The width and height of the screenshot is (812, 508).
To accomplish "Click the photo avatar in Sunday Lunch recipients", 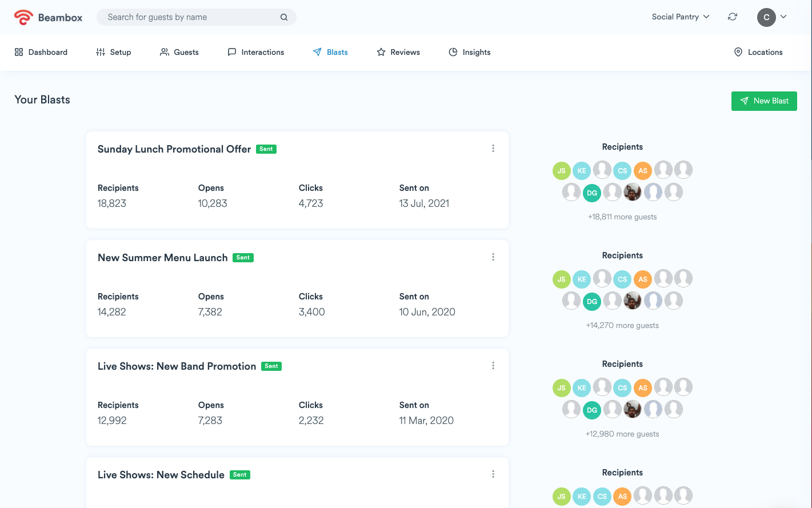I will (x=633, y=193).
